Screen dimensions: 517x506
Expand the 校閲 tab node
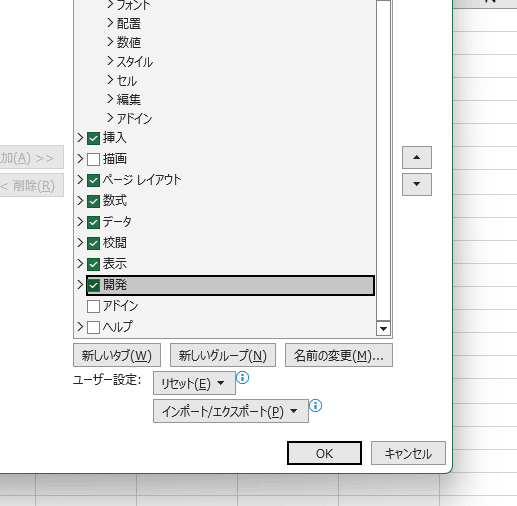point(80,243)
